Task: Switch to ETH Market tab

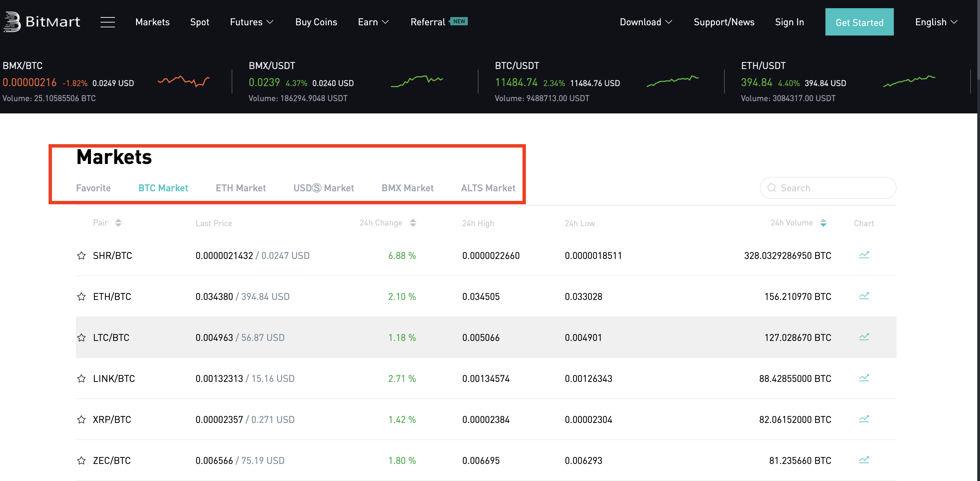Action: point(241,188)
